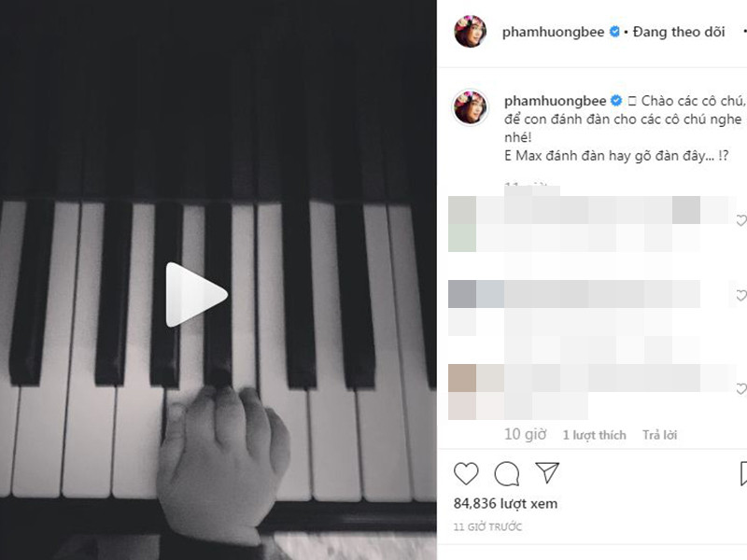Viewport: 747px width, 560px height.
Task: Click Trả lời to reply to comment
Action: 659,435
